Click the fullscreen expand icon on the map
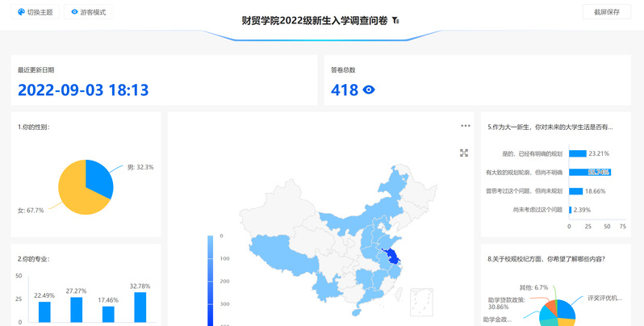644x326 pixels. 464,153
